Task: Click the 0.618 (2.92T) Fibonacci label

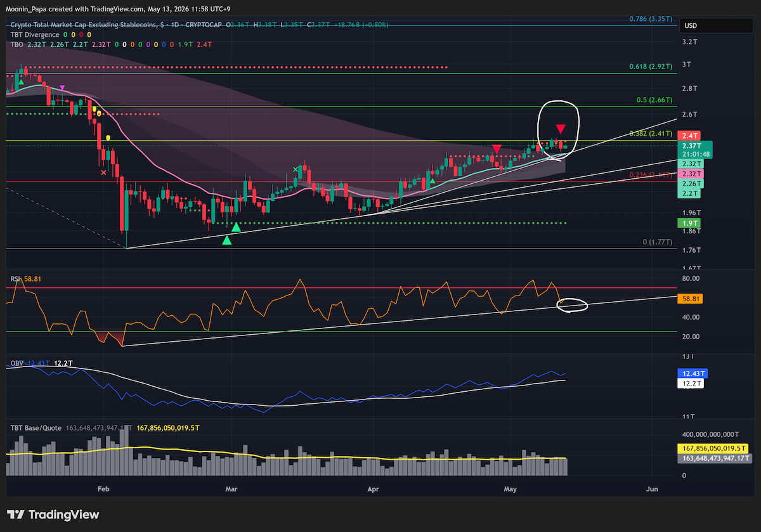Action: [650, 67]
